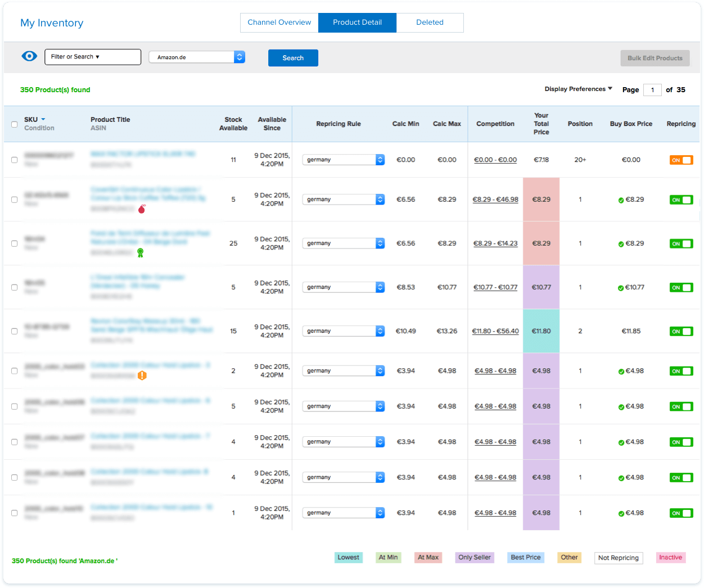This screenshot has height=588, width=704.
Task: Click the Inactive legend swatch
Action: [671, 558]
